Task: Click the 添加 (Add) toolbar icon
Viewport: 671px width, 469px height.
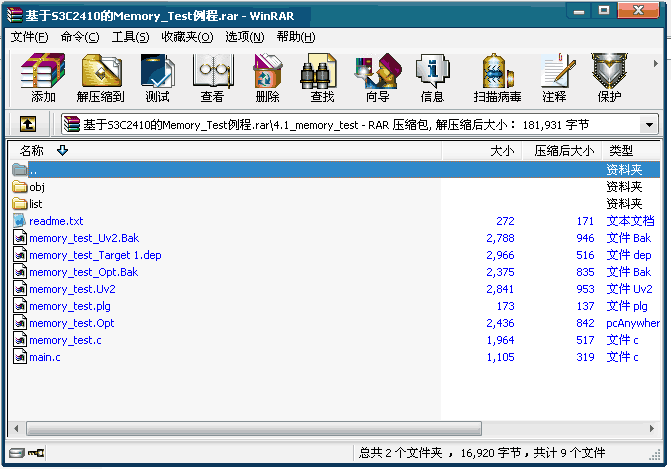Action: pos(43,78)
